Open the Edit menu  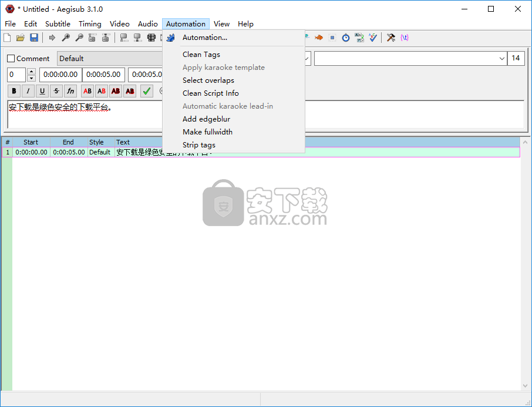31,23
